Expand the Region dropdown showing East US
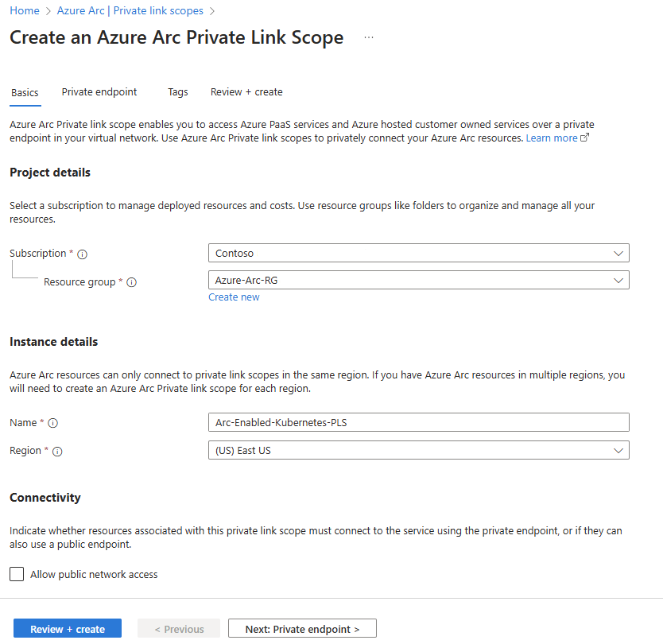The image size is (663, 644). click(x=418, y=450)
